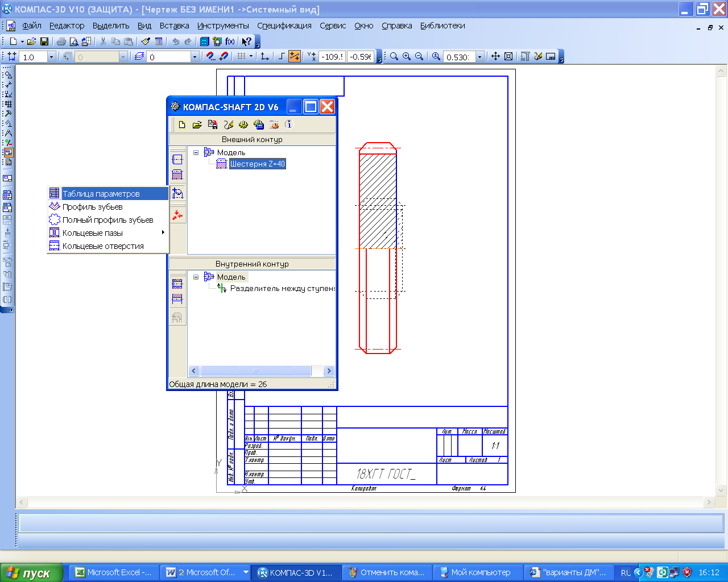Open the Библиотеки menu
Screen dimensions: 728x582
point(442,26)
